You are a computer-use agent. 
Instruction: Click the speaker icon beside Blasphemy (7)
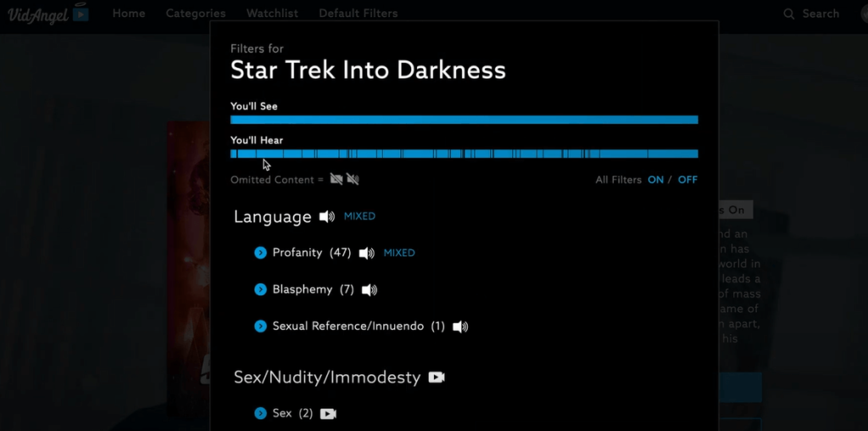[x=370, y=290]
